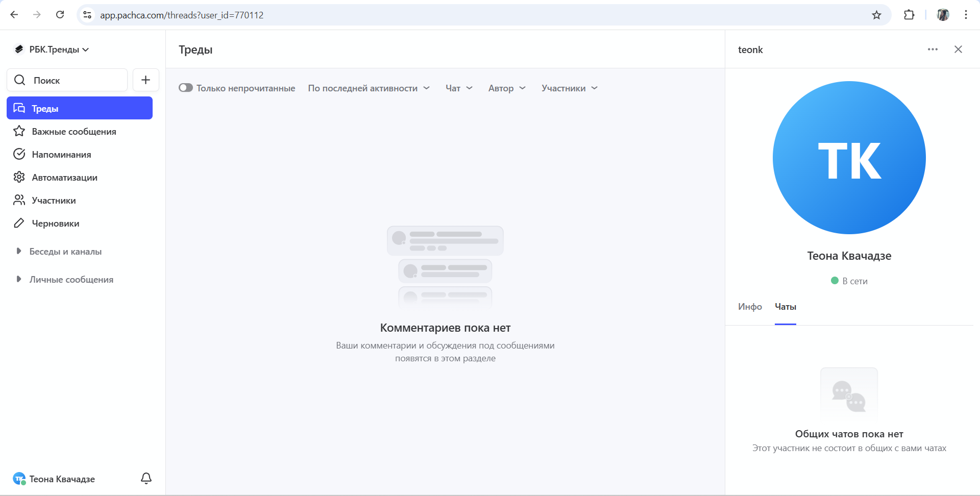Click the star icon beside Важные сообщения
This screenshot has height=496, width=980.
(x=19, y=131)
